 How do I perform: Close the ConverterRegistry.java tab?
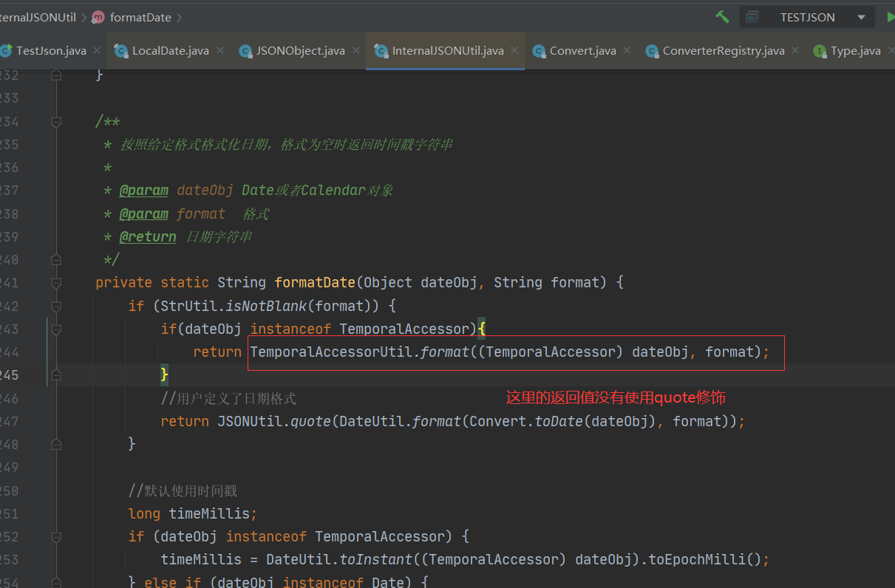click(795, 50)
